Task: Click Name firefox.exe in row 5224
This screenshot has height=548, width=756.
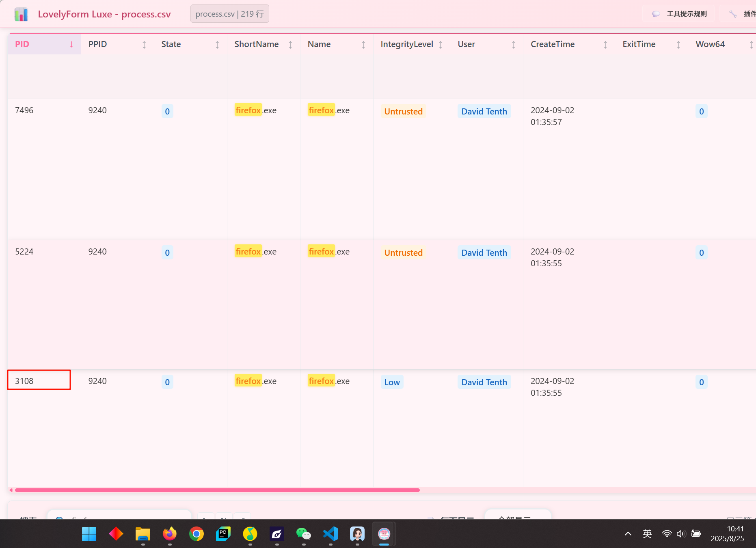Action: click(328, 252)
